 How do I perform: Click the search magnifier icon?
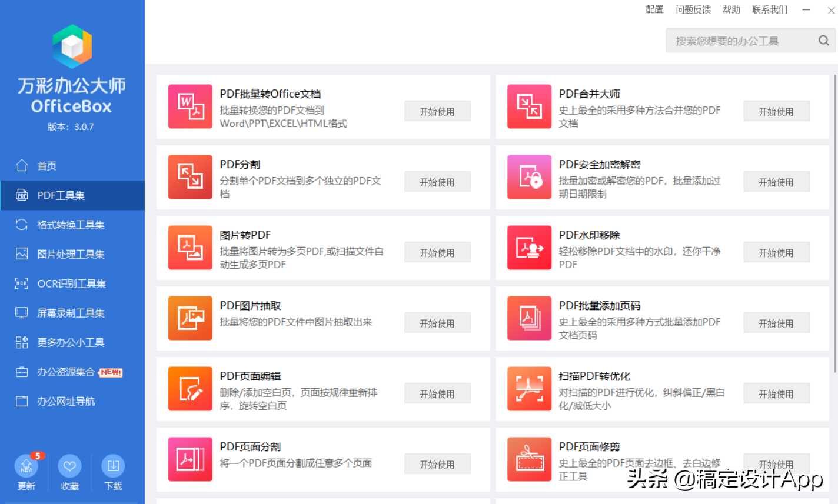click(824, 41)
